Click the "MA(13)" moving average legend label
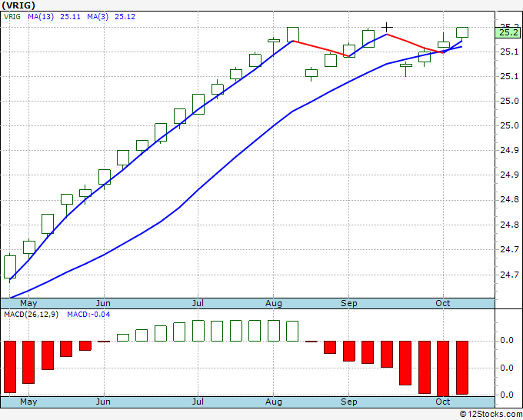This screenshot has height=420, width=523. [x=41, y=17]
